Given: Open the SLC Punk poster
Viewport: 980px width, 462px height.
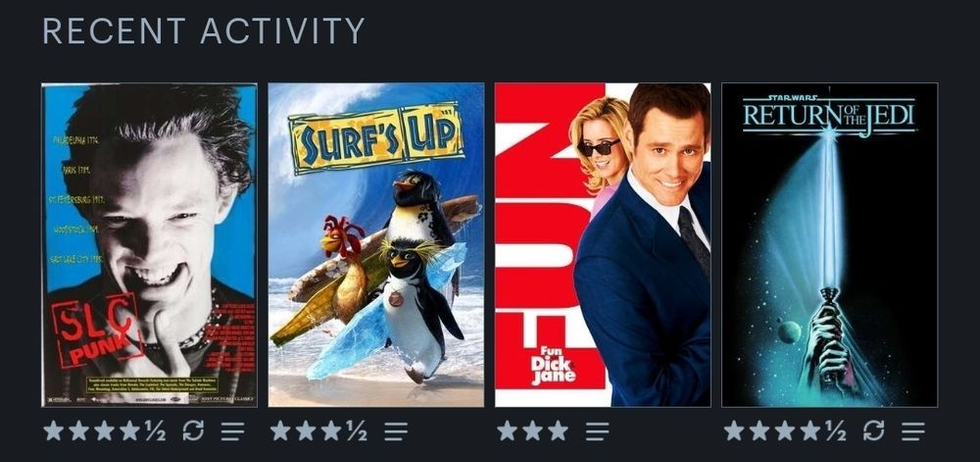Looking at the screenshot, I should tap(149, 245).
